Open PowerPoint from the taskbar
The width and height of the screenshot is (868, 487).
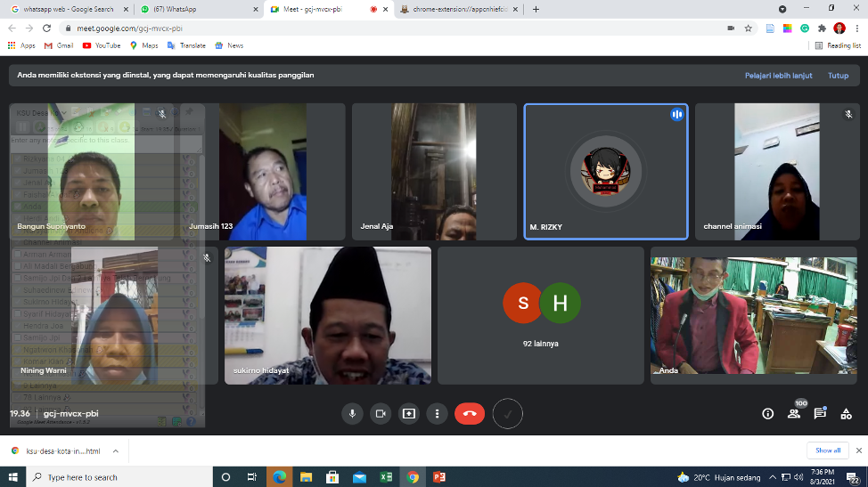click(439, 477)
